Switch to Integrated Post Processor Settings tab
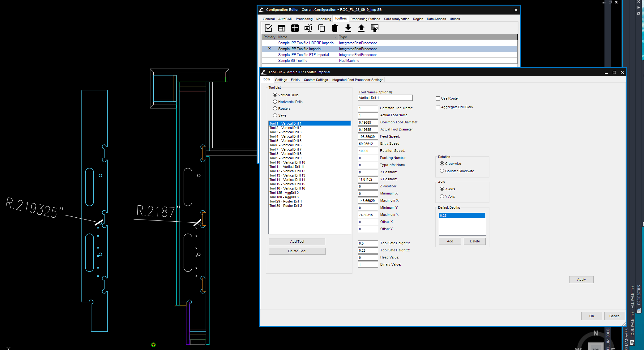This screenshot has width=644, height=350. [x=357, y=80]
